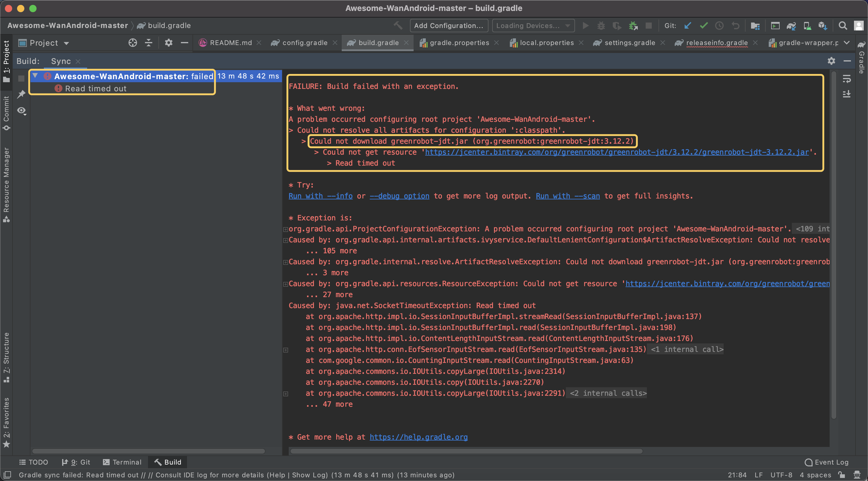
Task: Open the AVD Manager icon
Action: coord(807,26)
